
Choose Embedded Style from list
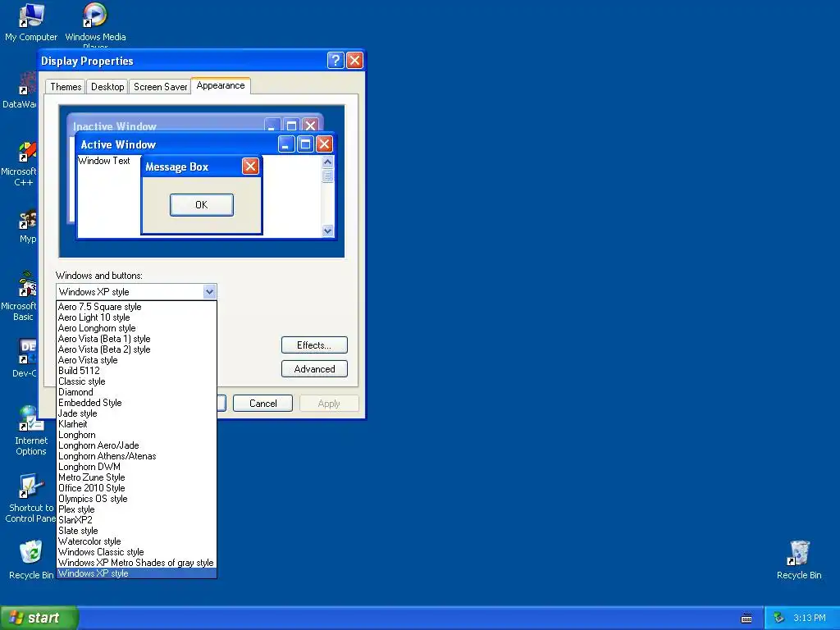(x=137, y=403)
